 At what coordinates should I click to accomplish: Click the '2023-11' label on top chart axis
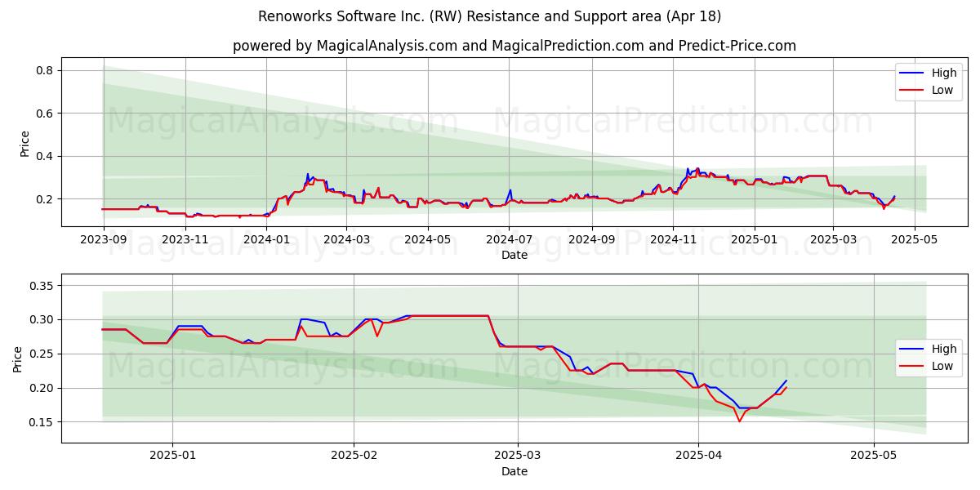[185, 239]
